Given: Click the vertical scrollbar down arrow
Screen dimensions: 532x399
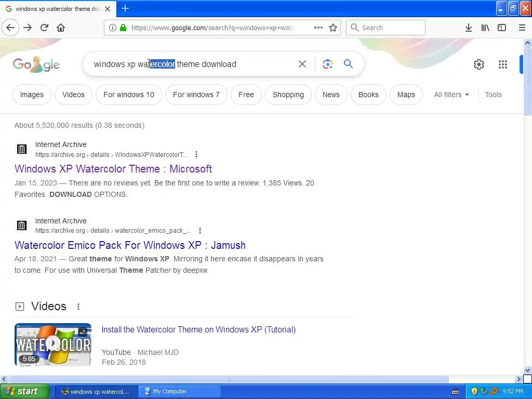Looking at the screenshot, I should pos(527,370).
